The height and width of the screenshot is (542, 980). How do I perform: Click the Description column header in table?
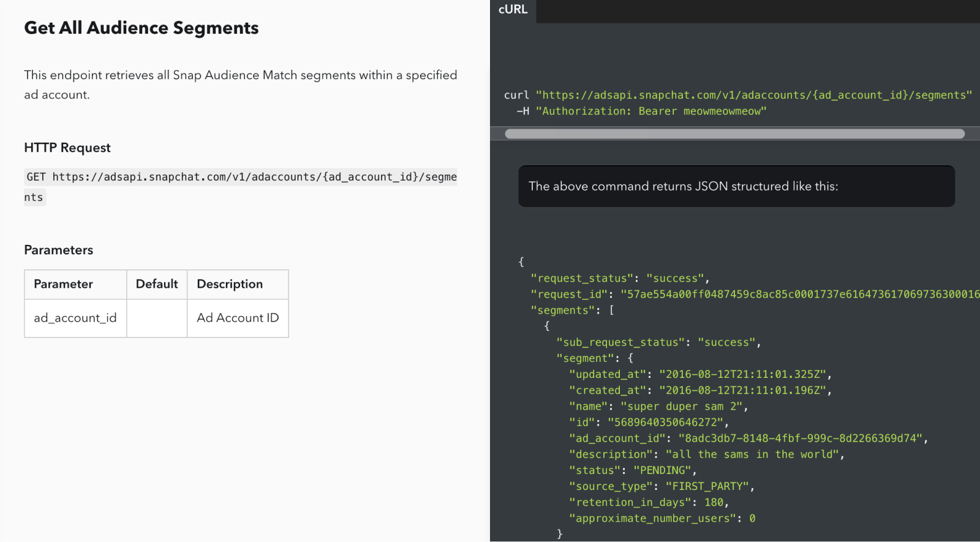coord(230,284)
